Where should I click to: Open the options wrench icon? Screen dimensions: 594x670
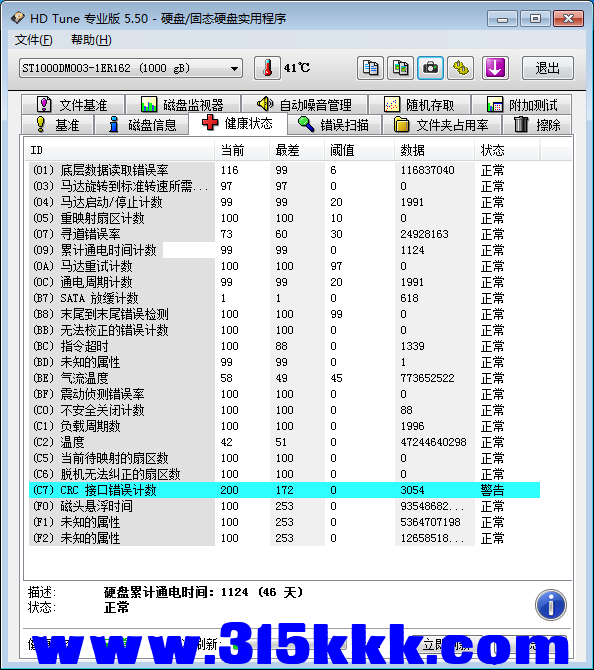461,68
